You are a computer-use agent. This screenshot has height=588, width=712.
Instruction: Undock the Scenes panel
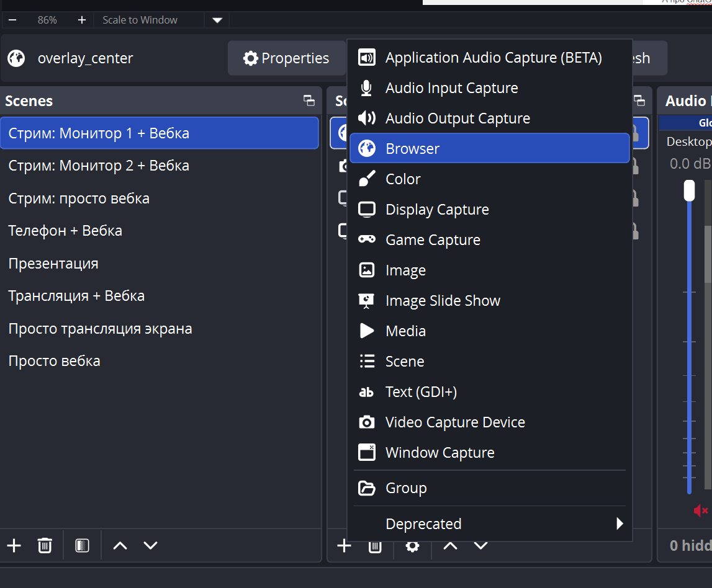coord(309,100)
